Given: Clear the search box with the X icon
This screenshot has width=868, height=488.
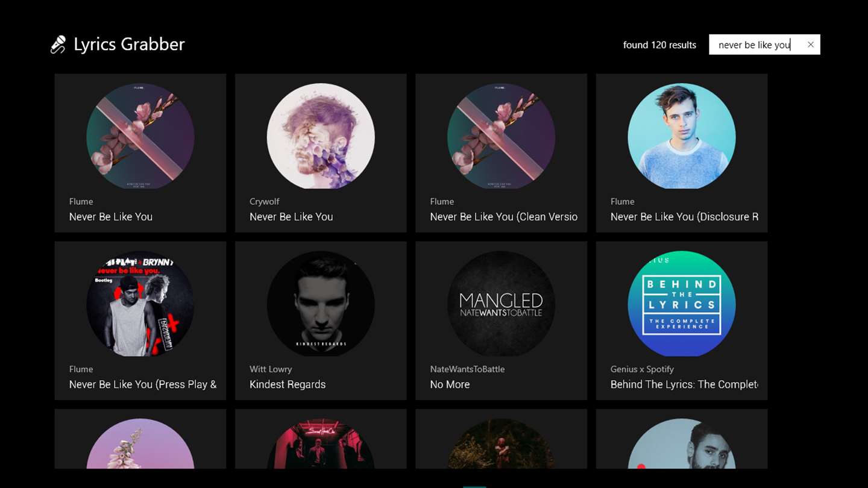Looking at the screenshot, I should point(811,45).
